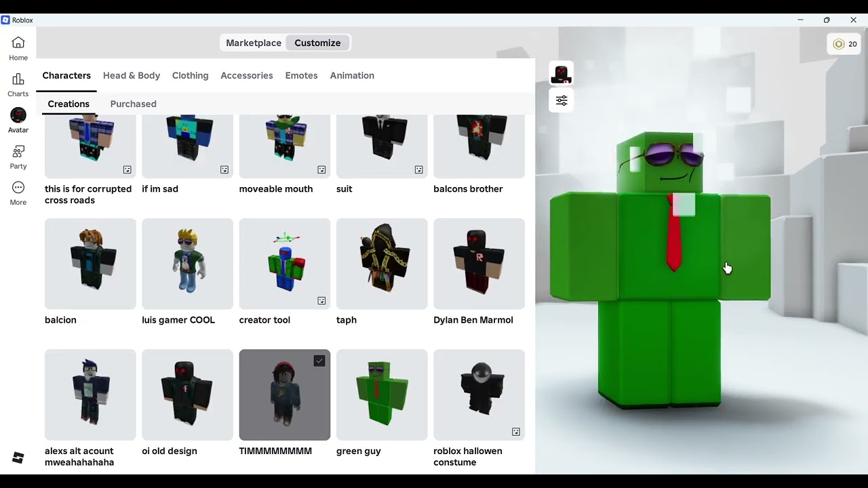Restore down the Roblox window

827,20
